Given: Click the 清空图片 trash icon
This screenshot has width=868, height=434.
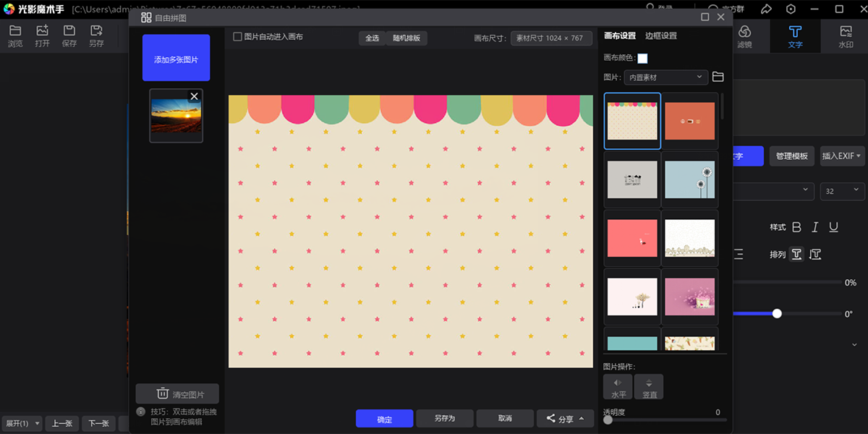Looking at the screenshot, I should pos(163,394).
